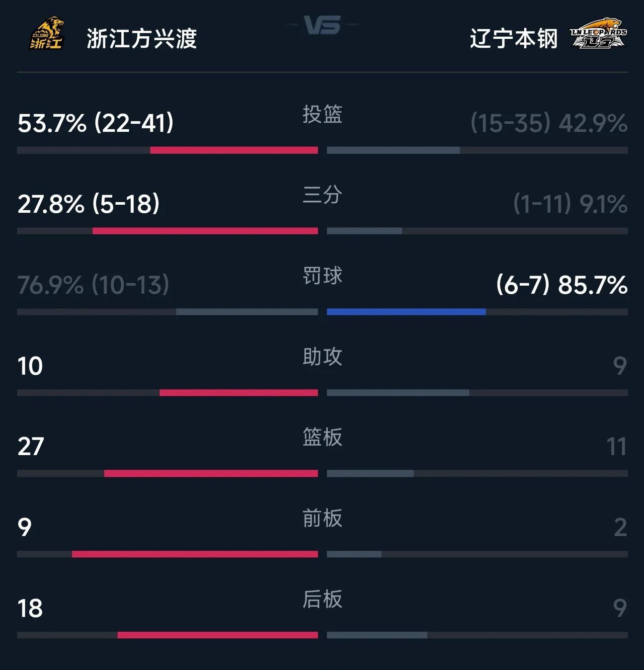
Task: Select the 投篮 stat label
Action: click(323, 114)
